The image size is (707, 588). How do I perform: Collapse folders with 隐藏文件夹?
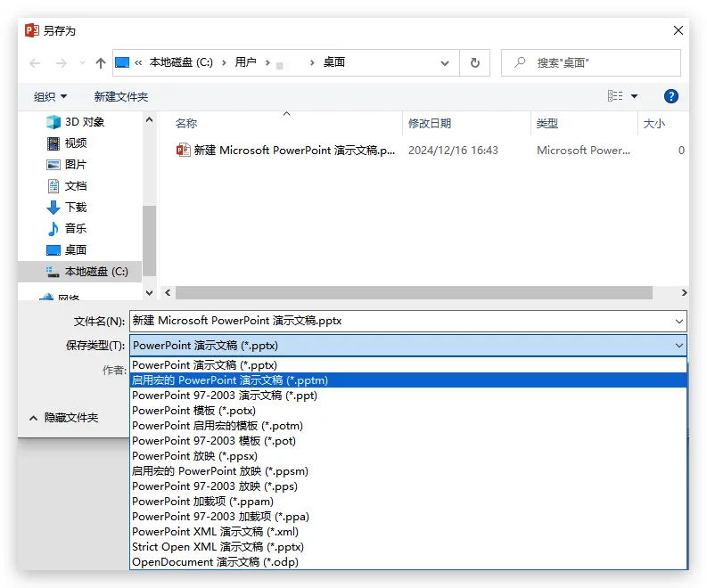pyautogui.click(x=64, y=417)
